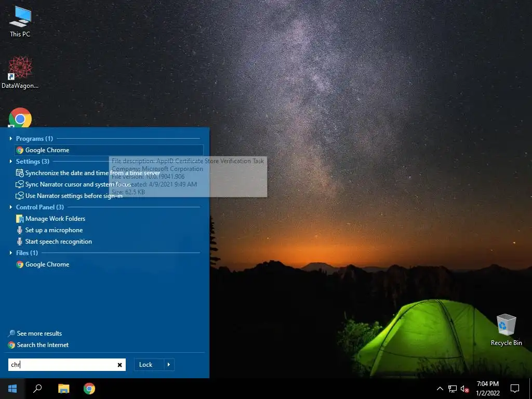This screenshot has width=532, height=399.
Task: Collapse the Files (1) category
Action: (x=11, y=253)
